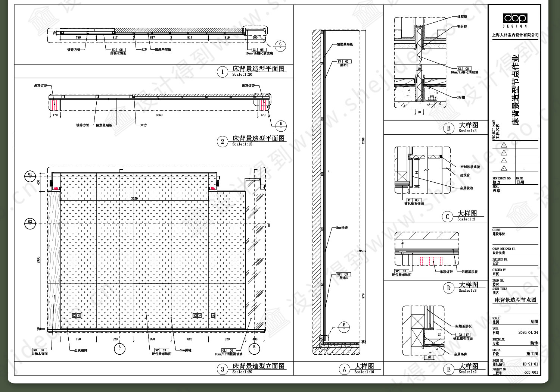Viewport: 560px width, 392px height.
Task: Click the circled A of the 大样图 title Scale 1:10
Action: (344, 369)
